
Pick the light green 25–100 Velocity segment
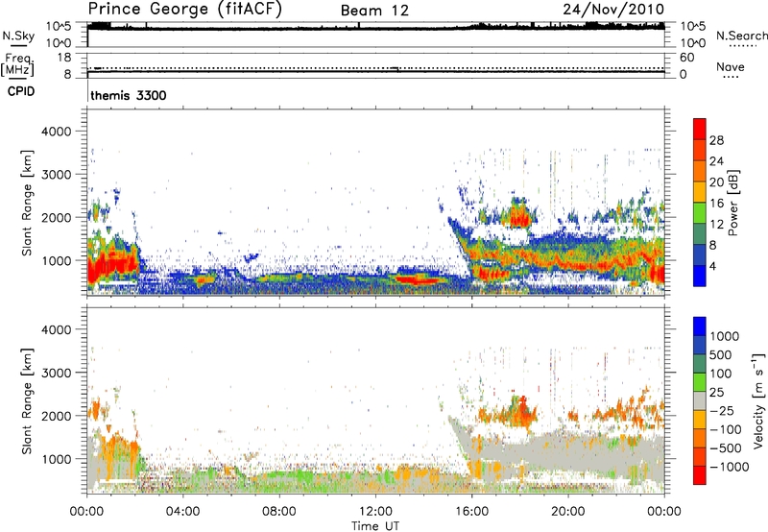tap(700, 382)
